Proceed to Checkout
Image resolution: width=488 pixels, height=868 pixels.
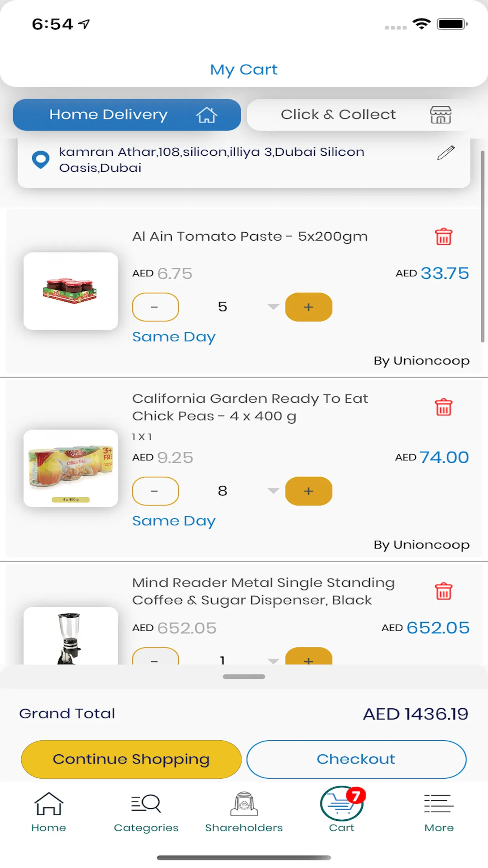tap(356, 759)
